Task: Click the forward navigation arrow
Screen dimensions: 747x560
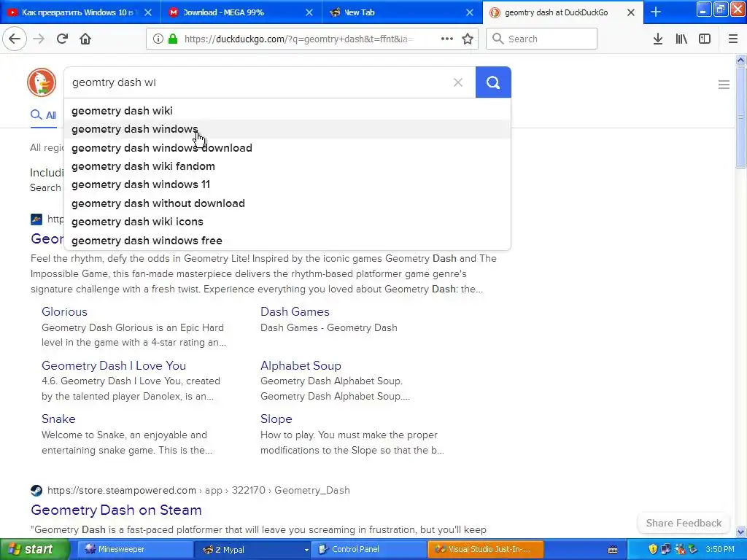Action: (x=39, y=39)
